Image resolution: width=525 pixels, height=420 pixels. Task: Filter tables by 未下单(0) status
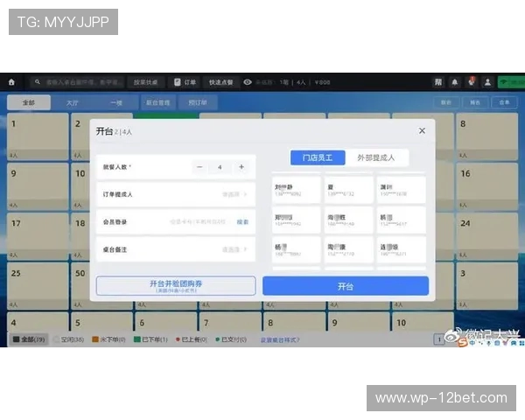click(x=108, y=339)
